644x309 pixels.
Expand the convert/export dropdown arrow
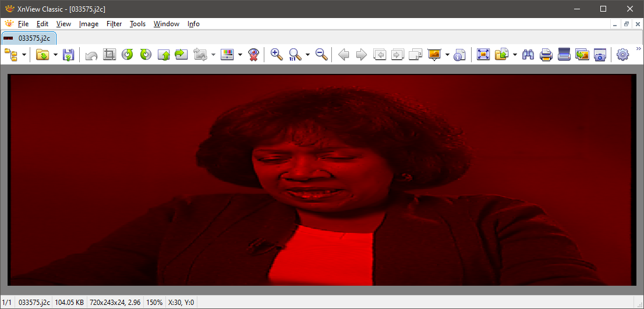click(515, 55)
